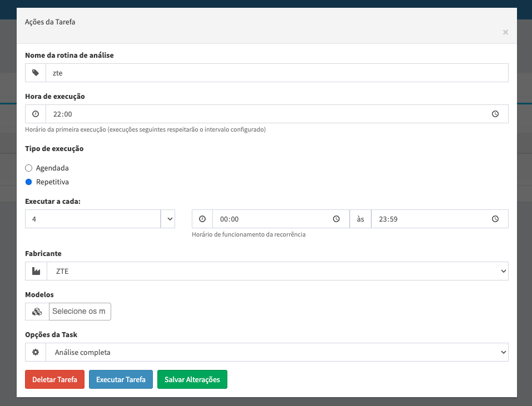
Task: Click the clock icon left of 22:00
Action: point(36,114)
